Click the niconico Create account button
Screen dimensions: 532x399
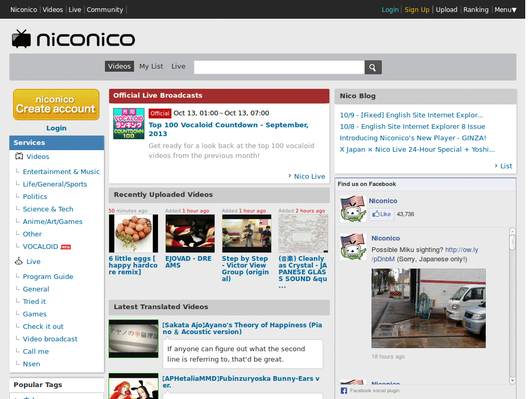[x=56, y=104]
